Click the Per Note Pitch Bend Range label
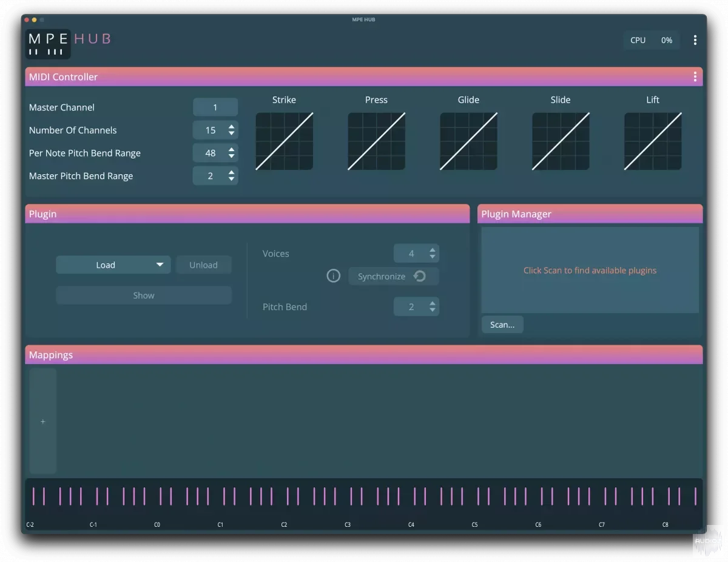This screenshot has width=728, height=562. pyautogui.click(x=85, y=154)
